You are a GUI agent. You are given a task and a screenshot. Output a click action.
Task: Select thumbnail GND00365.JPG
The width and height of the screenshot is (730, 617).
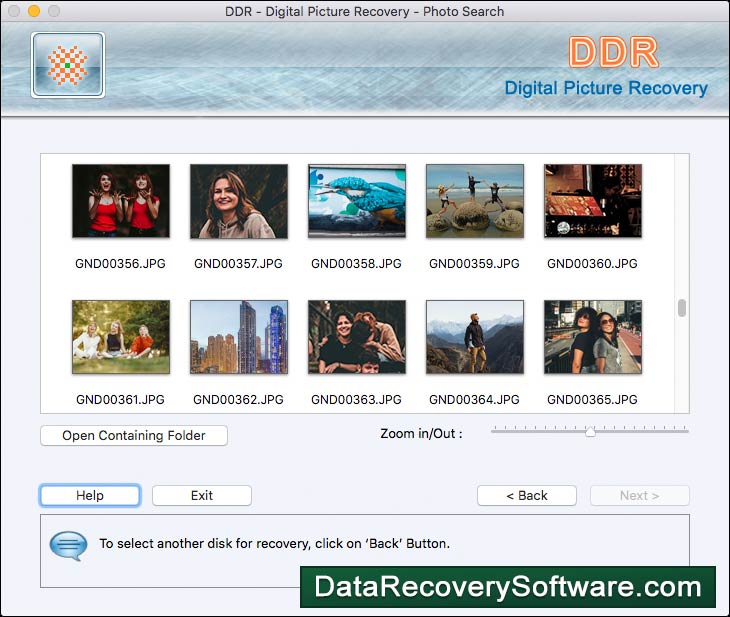592,337
